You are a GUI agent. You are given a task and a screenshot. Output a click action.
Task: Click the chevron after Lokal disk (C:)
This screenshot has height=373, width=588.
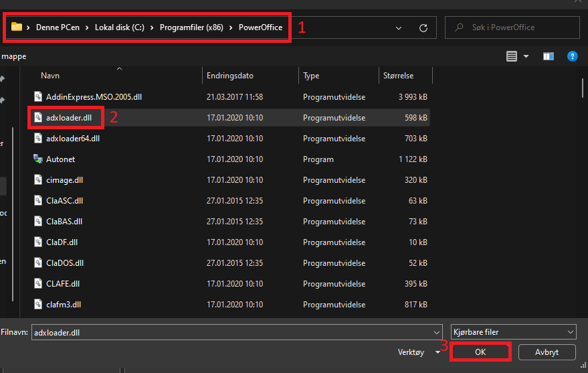pos(152,27)
